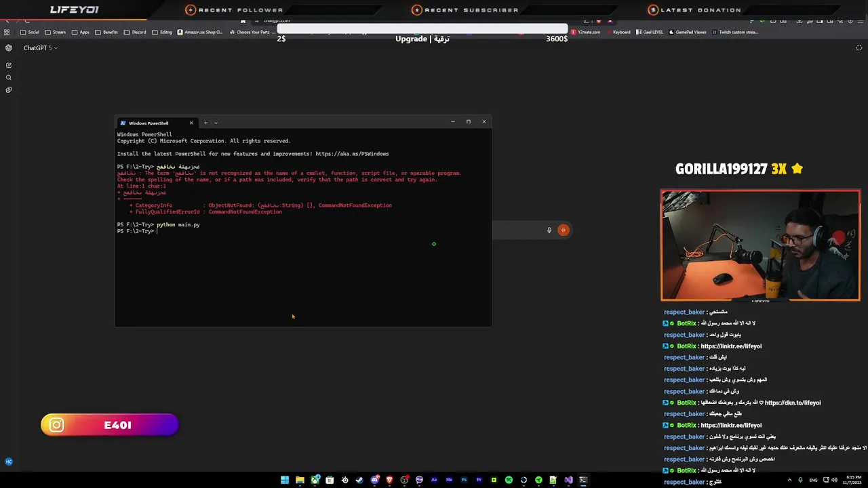
Task: Open Media Encoder from the taskbar
Action: pos(449,480)
